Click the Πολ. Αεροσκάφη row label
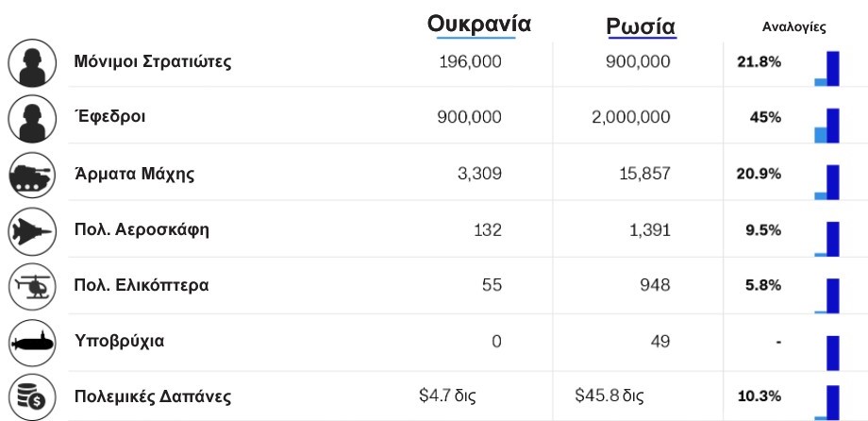Image resolution: width=868 pixels, height=421 pixels. [x=142, y=229]
